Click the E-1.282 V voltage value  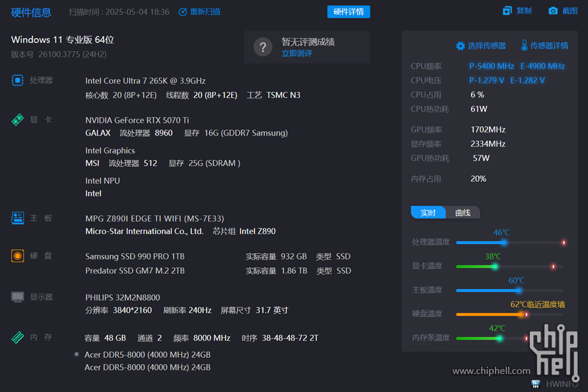(x=527, y=80)
